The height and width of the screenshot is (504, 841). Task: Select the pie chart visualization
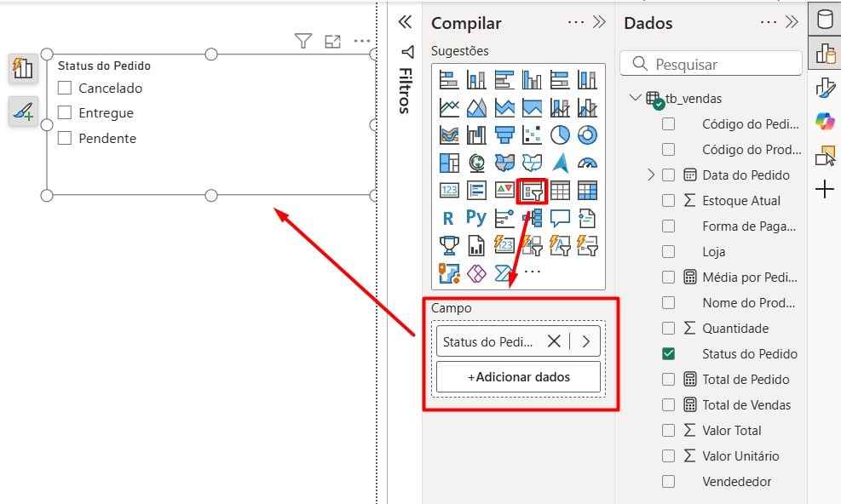tap(562, 136)
